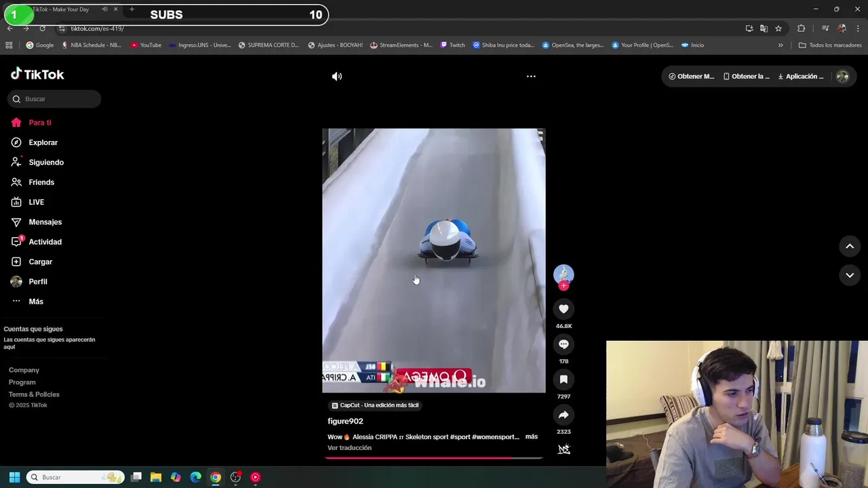Expand the Terms & Policies footer section
Viewport: 868px width, 488px height.
(34, 394)
